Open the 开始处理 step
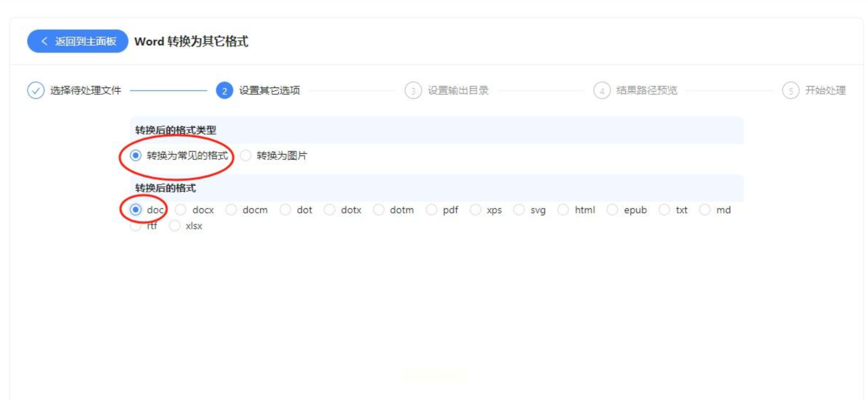The height and width of the screenshot is (400, 868). pos(825,90)
